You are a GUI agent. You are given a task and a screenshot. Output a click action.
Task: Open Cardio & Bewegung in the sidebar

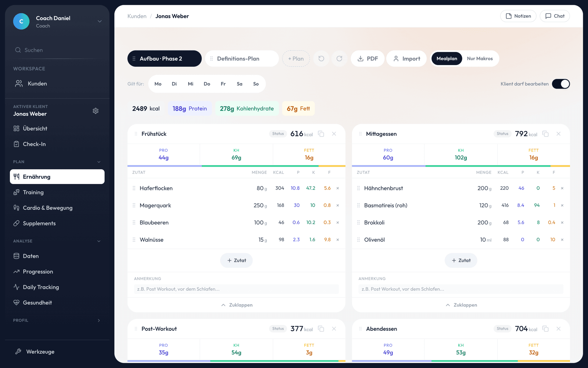point(57,208)
